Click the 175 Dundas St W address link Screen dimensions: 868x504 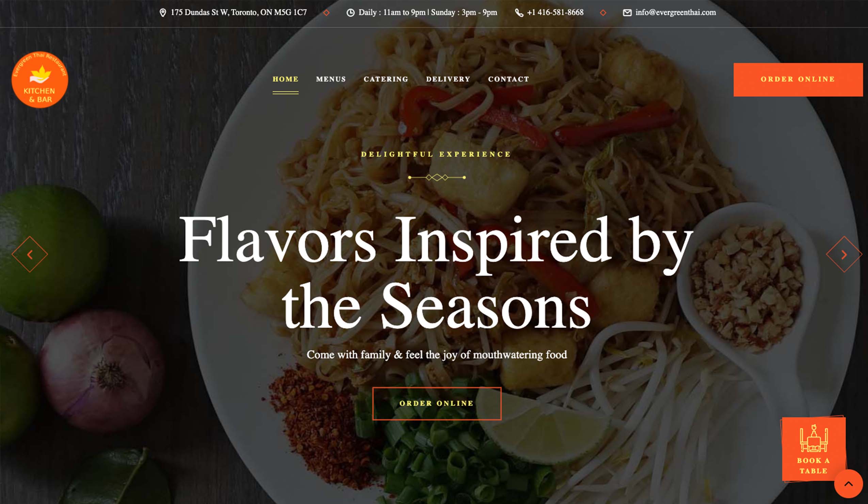[x=239, y=12]
